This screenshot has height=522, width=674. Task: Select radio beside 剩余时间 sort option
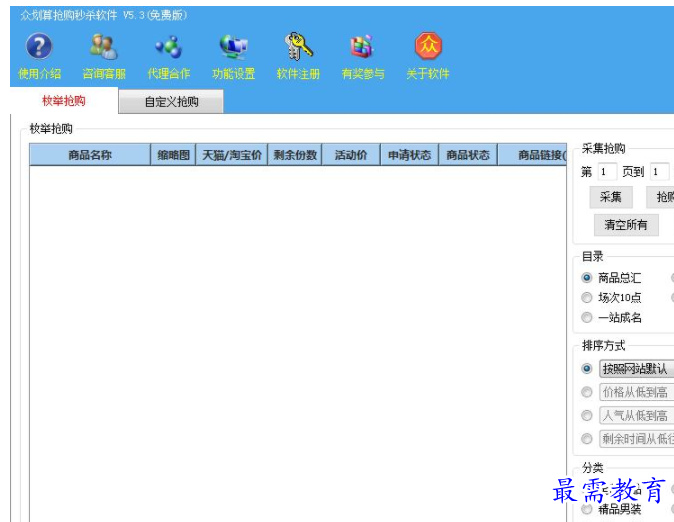(x=587, y=439)
